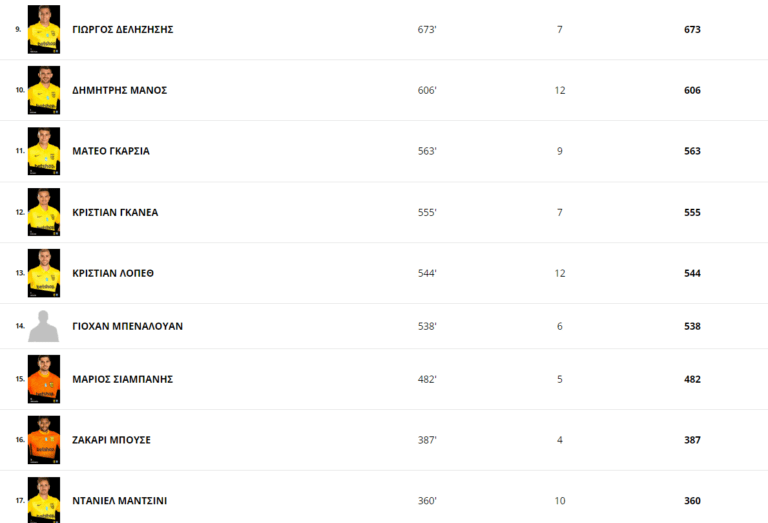Open ΓΙΩΡΓΟΣ ΔΕΛΗΖΗΣΗΣ player name link
The image size is (768, 523).
point(123,30)
